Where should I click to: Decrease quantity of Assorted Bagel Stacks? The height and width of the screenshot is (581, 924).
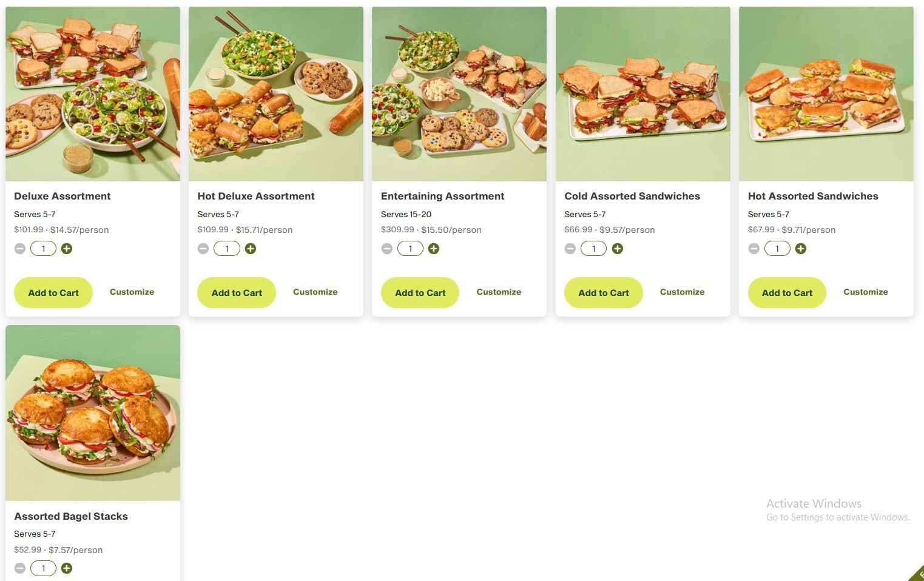[20, 568]
